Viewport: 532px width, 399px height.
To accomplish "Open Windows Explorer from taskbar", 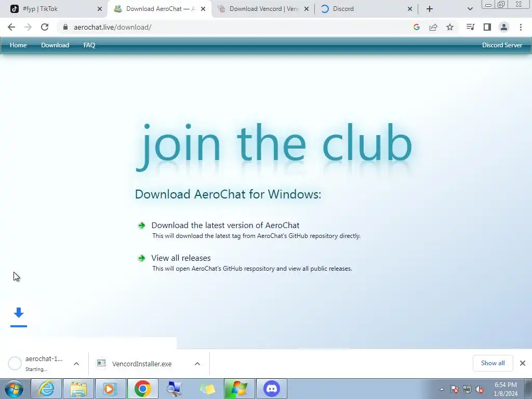I will tap(78, 389).
